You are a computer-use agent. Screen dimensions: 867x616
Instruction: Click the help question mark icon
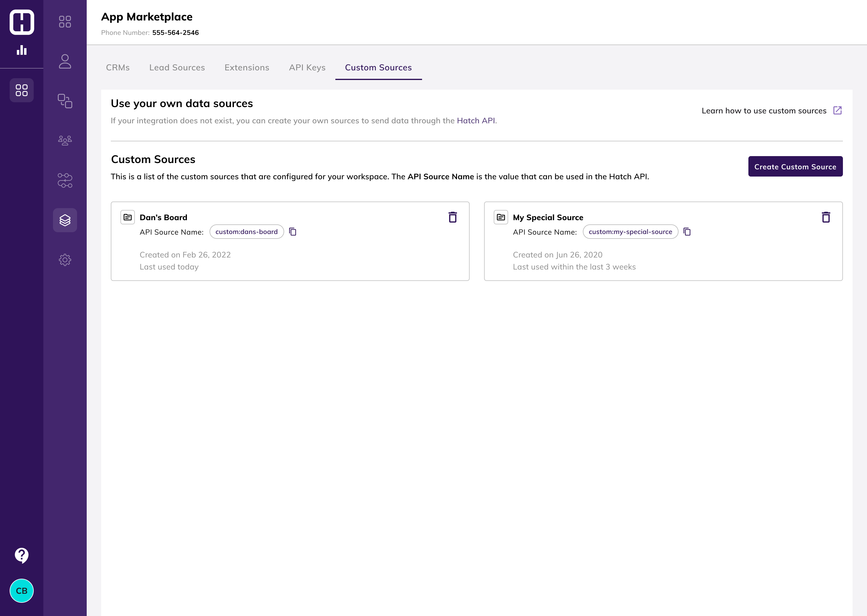[22, 555]
